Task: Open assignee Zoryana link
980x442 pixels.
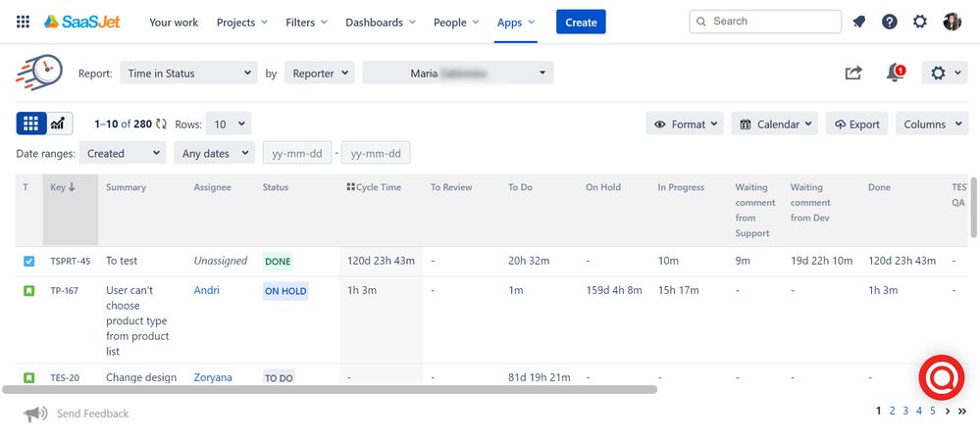Action: point(213,377)
